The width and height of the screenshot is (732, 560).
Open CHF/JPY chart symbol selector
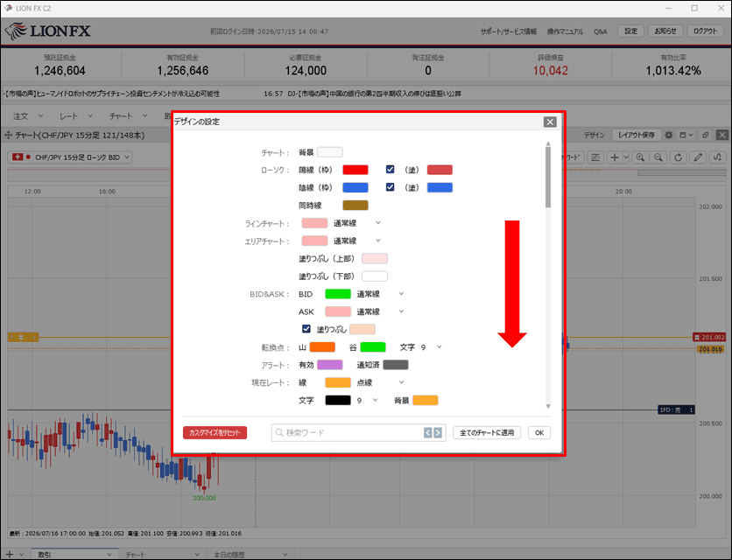[x=70, y=157]
